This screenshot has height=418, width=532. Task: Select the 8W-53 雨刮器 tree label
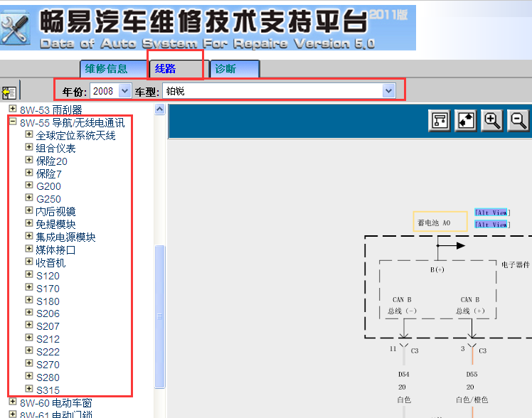tap(51, 110)
